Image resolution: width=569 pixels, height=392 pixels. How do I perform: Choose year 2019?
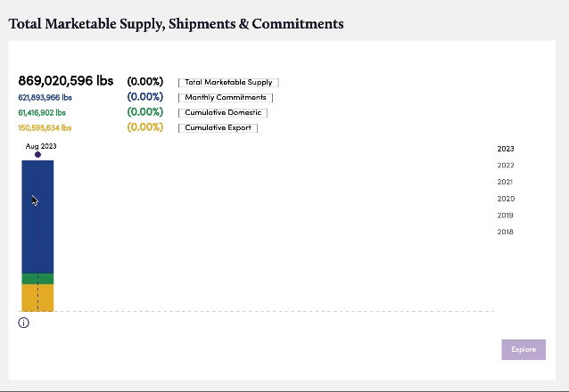point(505,216)
